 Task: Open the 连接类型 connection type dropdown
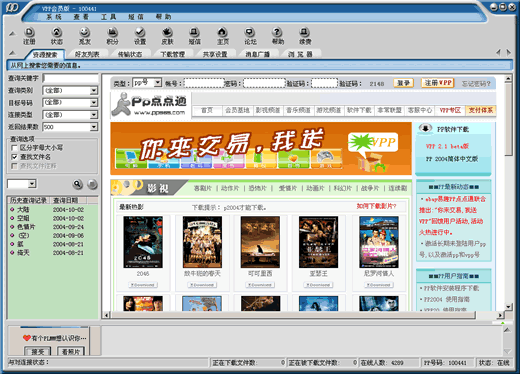(94, 115)
